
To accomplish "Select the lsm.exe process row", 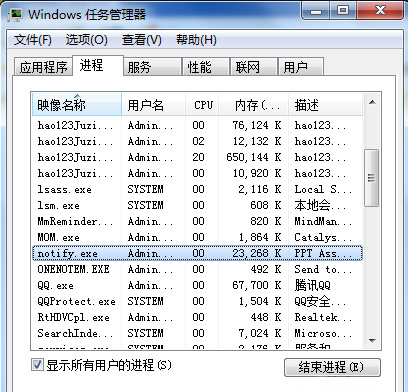I will coord(197,205).
